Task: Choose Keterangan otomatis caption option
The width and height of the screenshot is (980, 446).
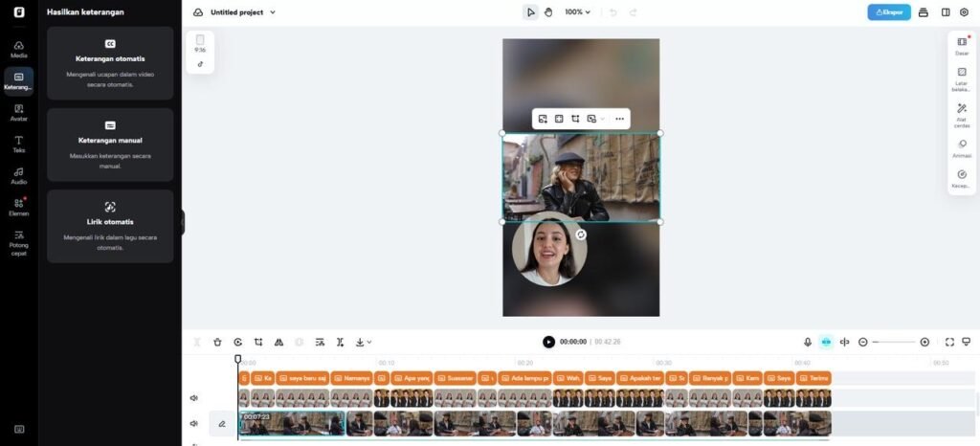Action: point(110,63)
